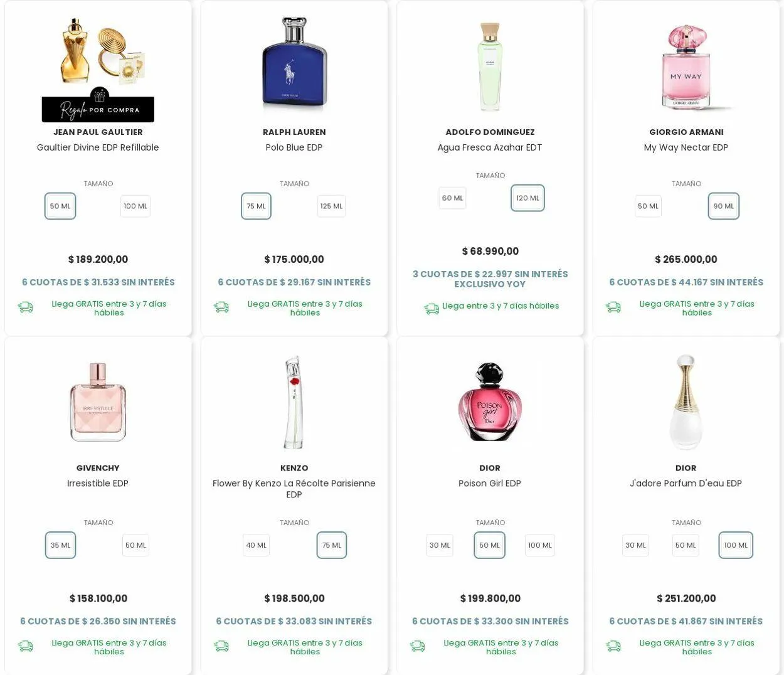This screenshot has width=784, height=675.
Task: Open the Irresistible EDP product title link
Action: (x=98, y=483)
